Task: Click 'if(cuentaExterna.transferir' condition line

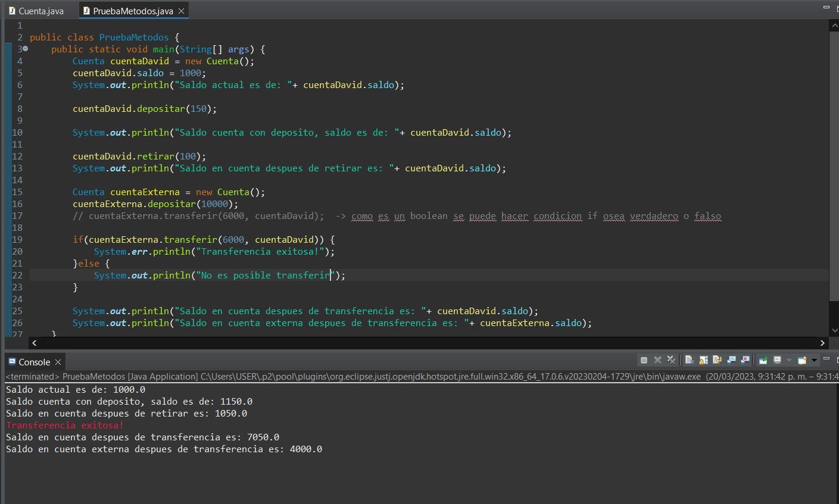Action: pyautogui.click(x=204, y=239)
